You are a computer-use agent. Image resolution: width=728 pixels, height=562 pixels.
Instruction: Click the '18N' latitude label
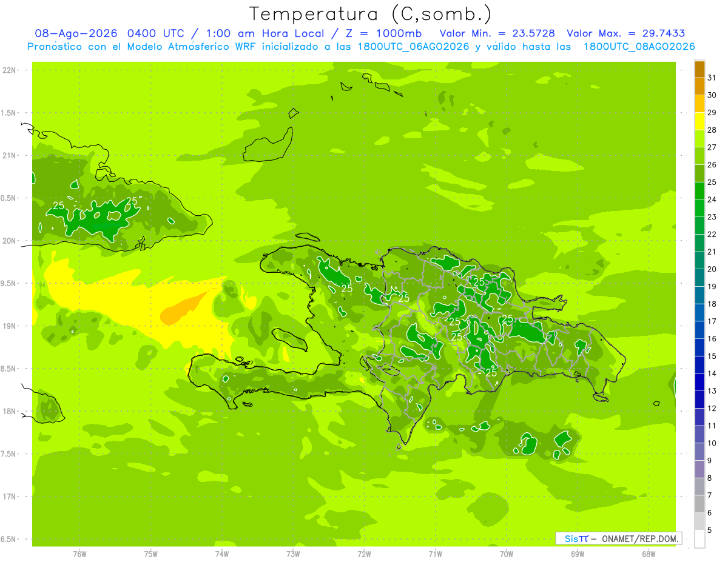click(x=9, y=411)
